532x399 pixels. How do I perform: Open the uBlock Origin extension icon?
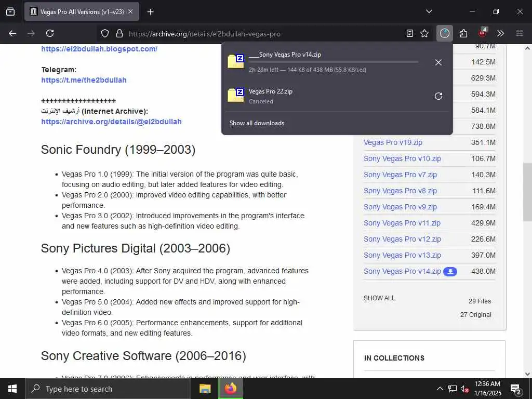click(x=483, y=33)
